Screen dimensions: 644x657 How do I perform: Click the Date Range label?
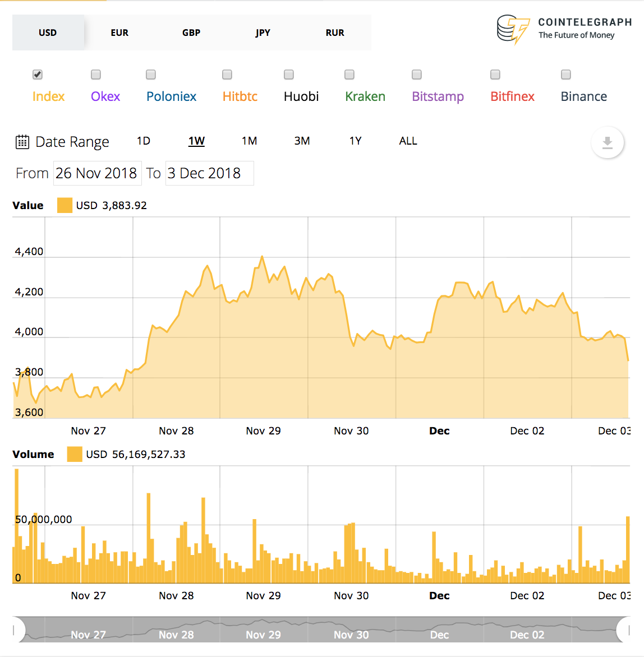coord(72,142)
